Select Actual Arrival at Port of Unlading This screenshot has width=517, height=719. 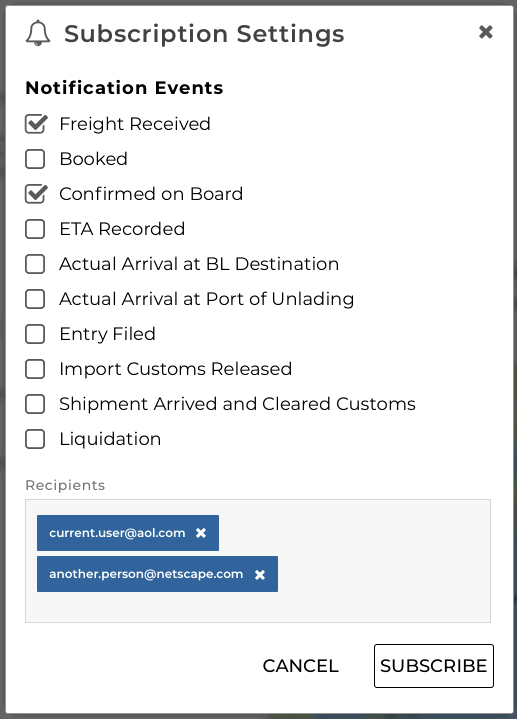pyautogui.click(x=35, y=299)
